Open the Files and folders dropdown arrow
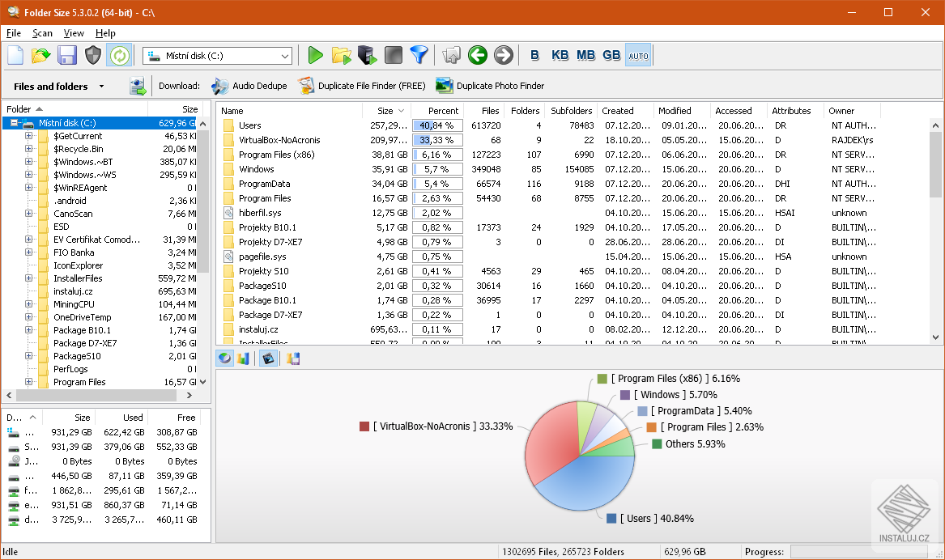This screenshot has width=945, height=560. click(101, 86)
